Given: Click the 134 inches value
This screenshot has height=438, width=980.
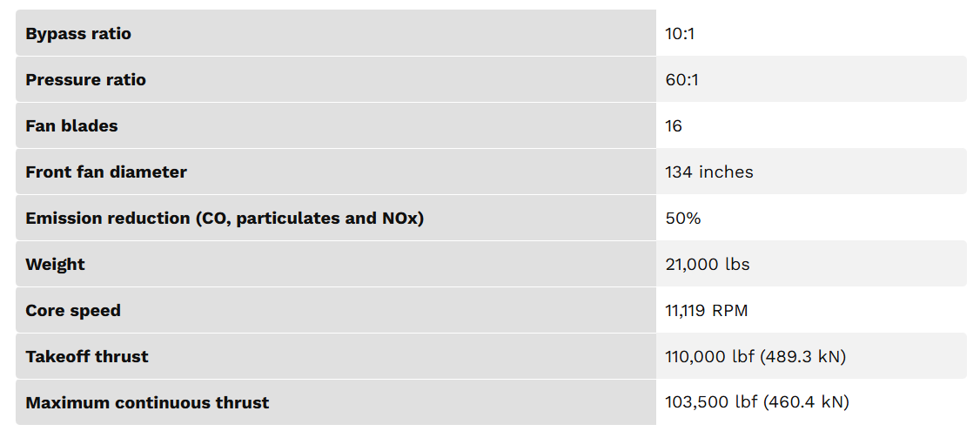Looking at the screenshot, I should [x=709, y=172].
